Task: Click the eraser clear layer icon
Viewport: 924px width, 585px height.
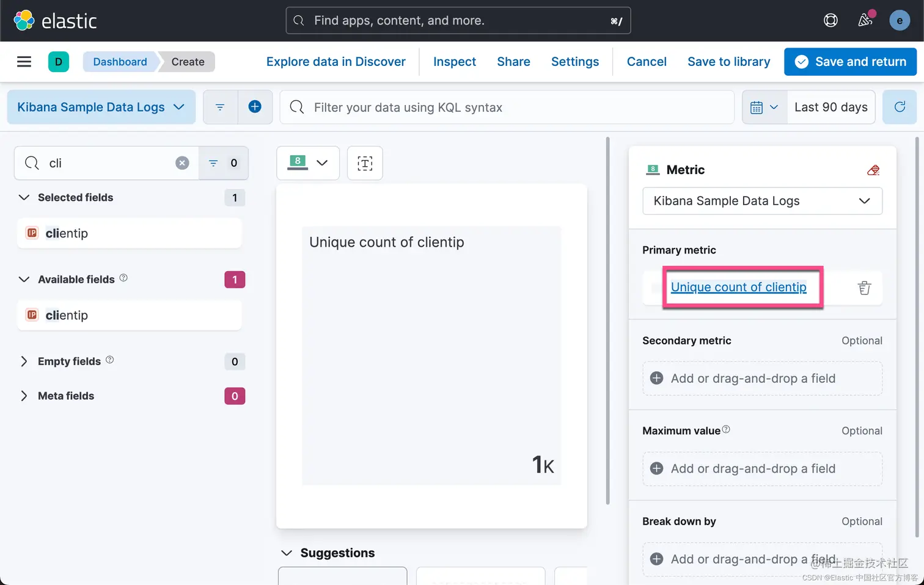Action: pos(873,170)
